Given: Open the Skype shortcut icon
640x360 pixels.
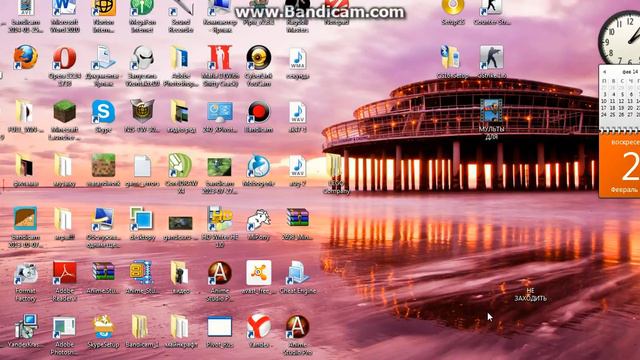Looking at the screenshot, I should [x=103, y=112].
